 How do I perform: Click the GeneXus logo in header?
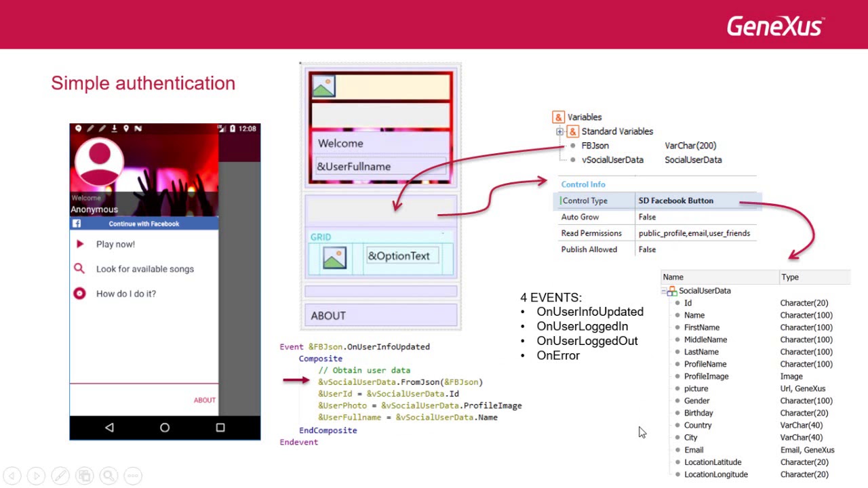tap(775, 26)
